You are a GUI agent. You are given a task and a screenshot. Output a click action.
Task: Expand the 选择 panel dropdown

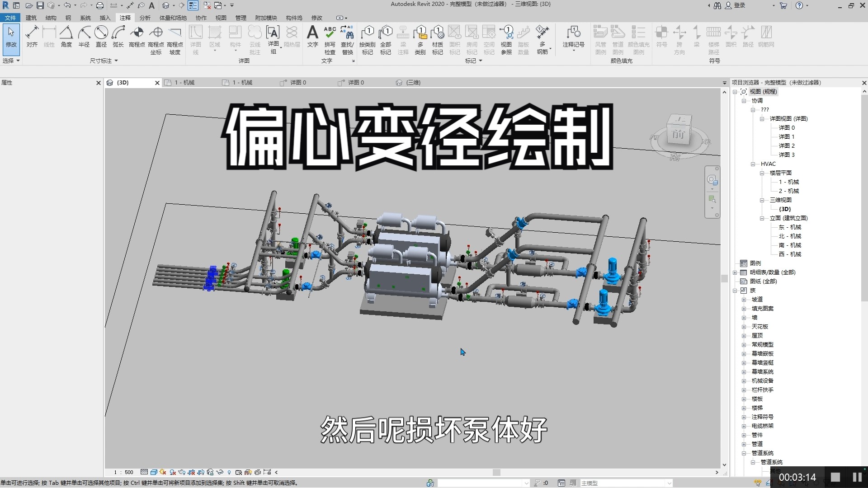pos(11,61)
